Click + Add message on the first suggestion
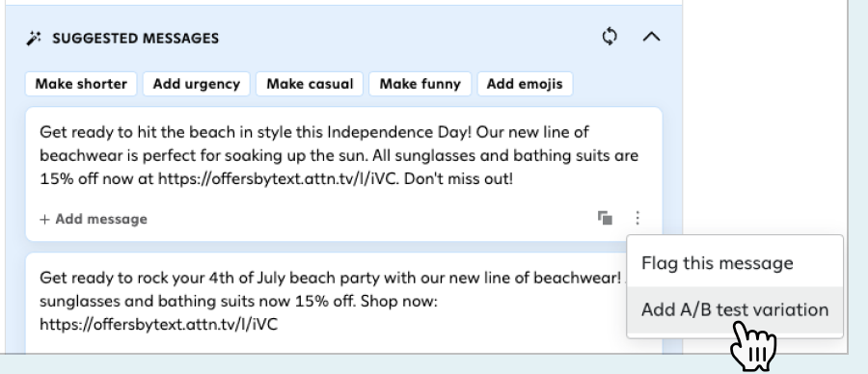 94,219
